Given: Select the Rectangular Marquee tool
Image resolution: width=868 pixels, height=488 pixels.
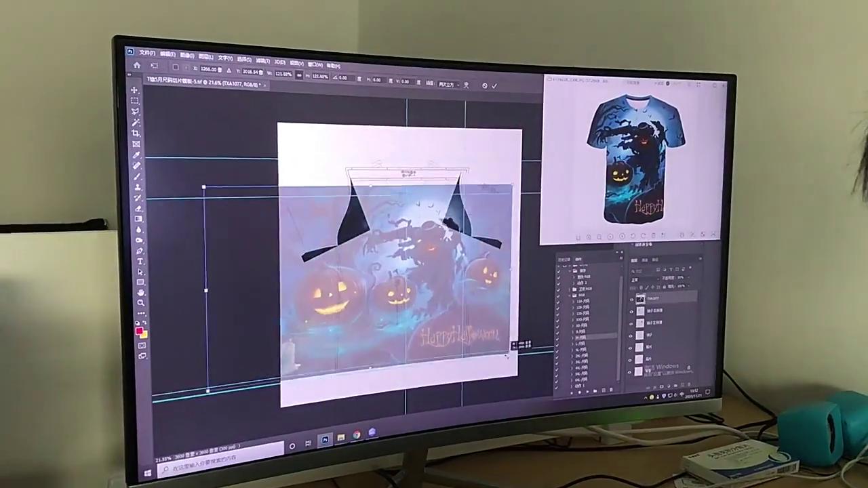Looking at the screenshot, I should pos(135,100).
